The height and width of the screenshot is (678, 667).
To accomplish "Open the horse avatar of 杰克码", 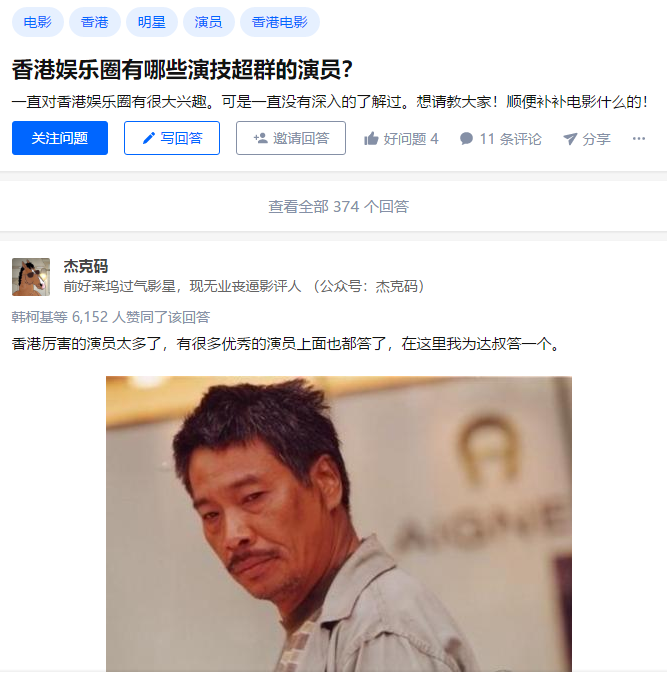I will (31, 277).
